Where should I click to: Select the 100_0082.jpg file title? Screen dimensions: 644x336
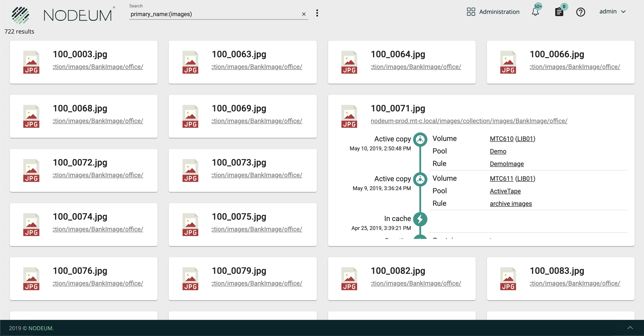coord(398,271)
